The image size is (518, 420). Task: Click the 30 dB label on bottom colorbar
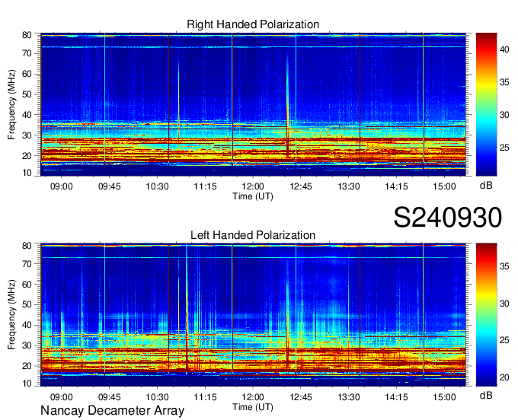pos(504,303)
